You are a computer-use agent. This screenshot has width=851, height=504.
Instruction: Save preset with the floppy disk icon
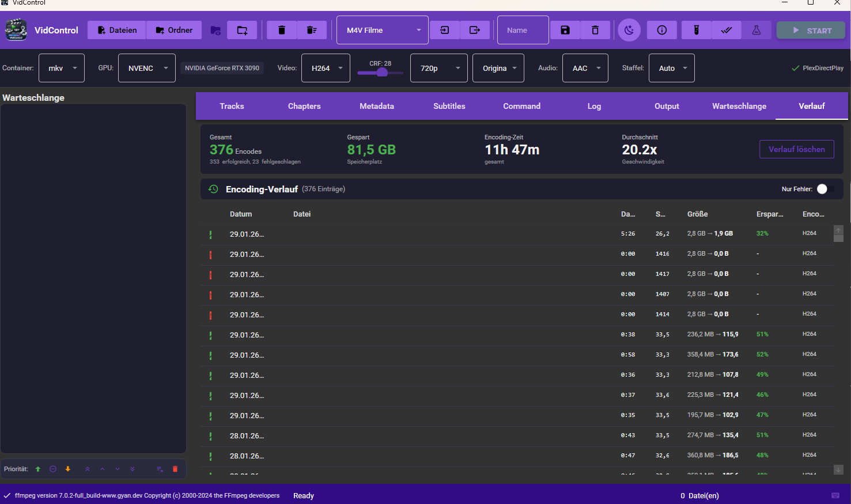pyautogui.click(x=565, y=30)
